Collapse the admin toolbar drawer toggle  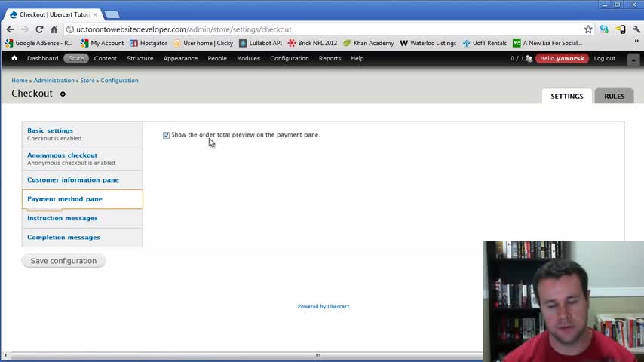(633, 60)
